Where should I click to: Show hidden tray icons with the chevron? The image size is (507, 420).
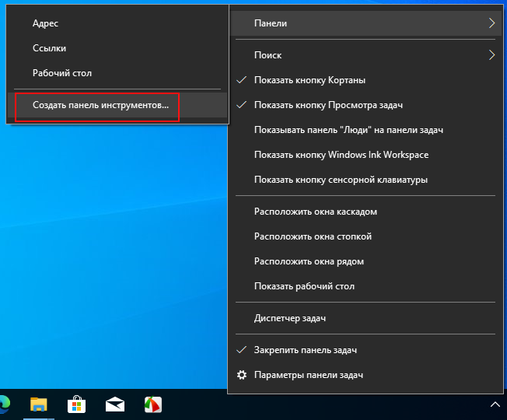coord(493,404)
